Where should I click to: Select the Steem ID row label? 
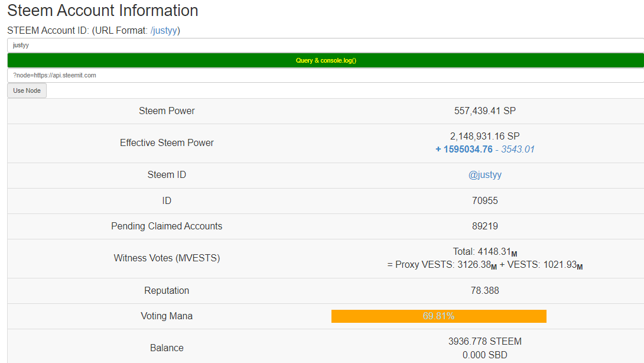[167, 175]
